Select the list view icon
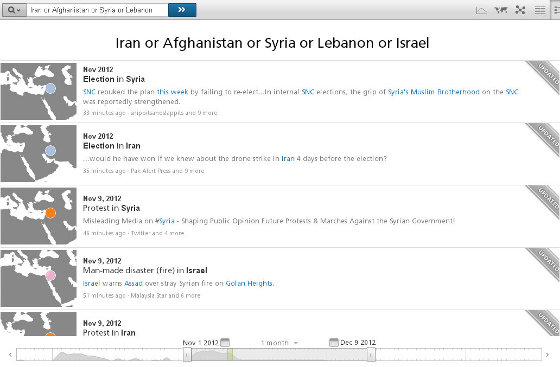Image resolution: width=560 pixels, height=367 pixels. coord(540,10)
